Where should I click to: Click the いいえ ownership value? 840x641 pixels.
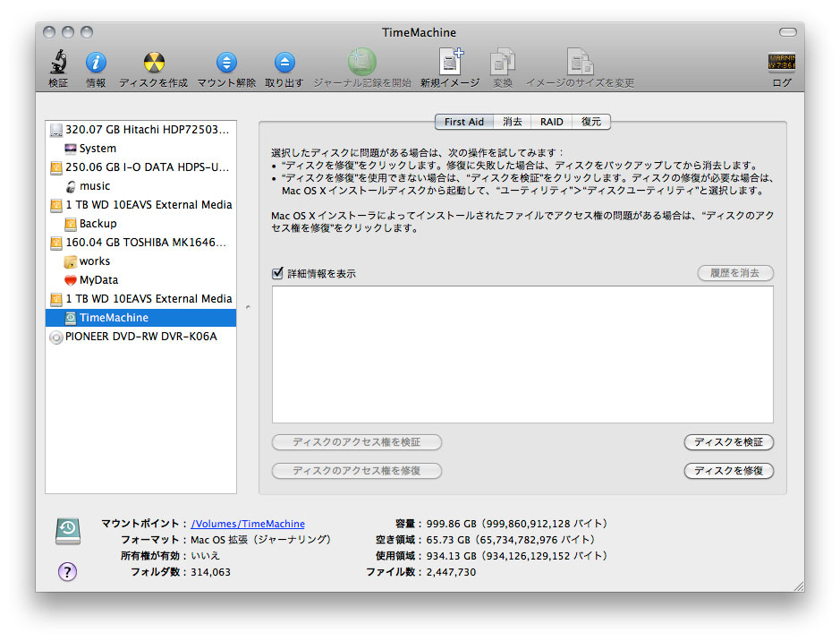coord(205,556)
